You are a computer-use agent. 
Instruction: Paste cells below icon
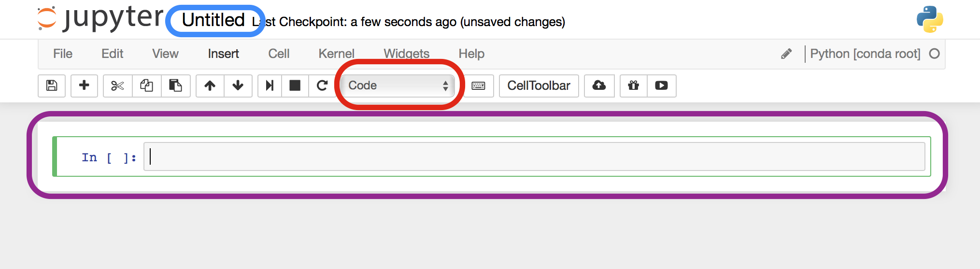[175, 85]
